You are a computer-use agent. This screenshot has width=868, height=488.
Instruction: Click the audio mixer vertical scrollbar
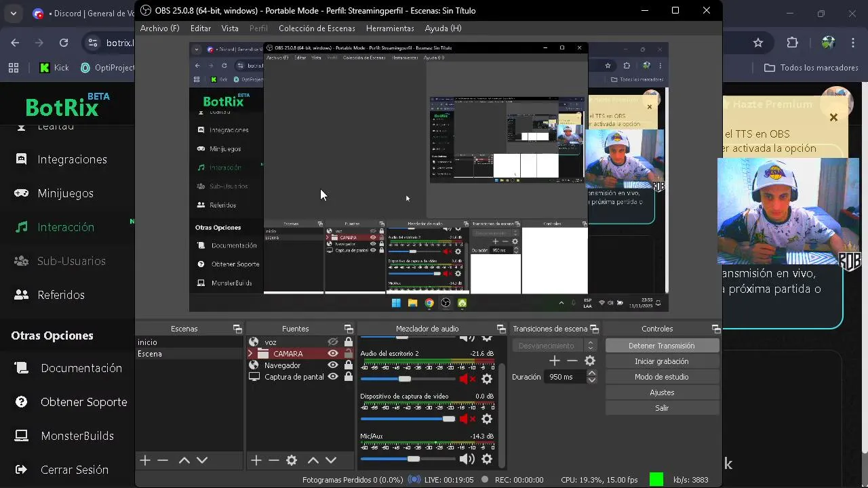(502, 416)
